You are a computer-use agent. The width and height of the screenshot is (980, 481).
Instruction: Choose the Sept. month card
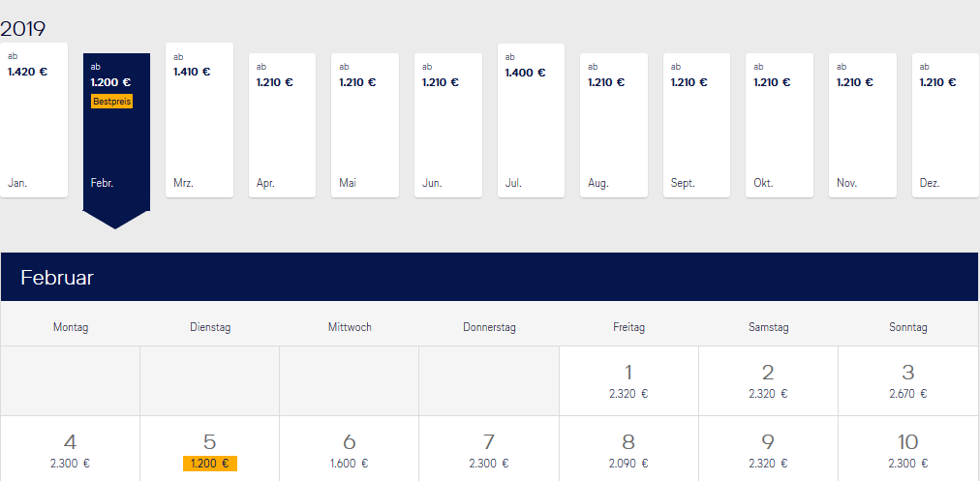point(697,126)
